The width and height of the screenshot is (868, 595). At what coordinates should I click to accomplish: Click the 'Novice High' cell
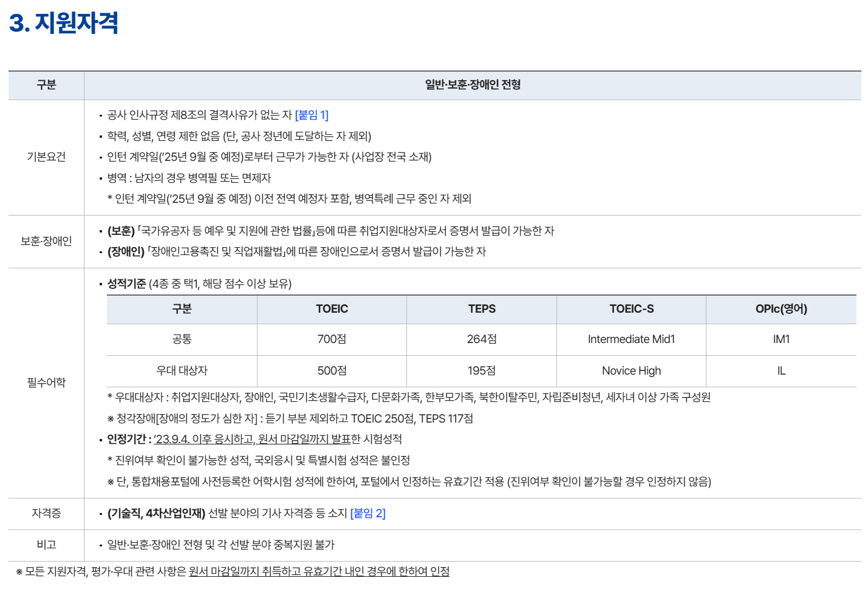(x=632, y=370)
